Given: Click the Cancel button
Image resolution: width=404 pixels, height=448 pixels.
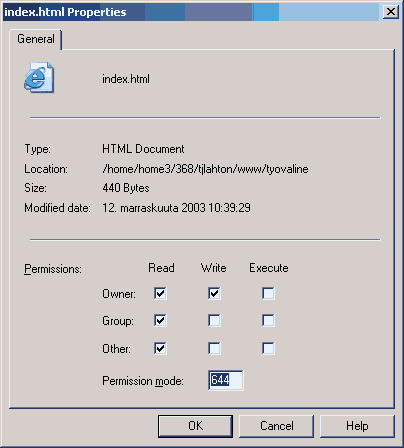Looking at the screenshot, I should (x=276, y=426).
